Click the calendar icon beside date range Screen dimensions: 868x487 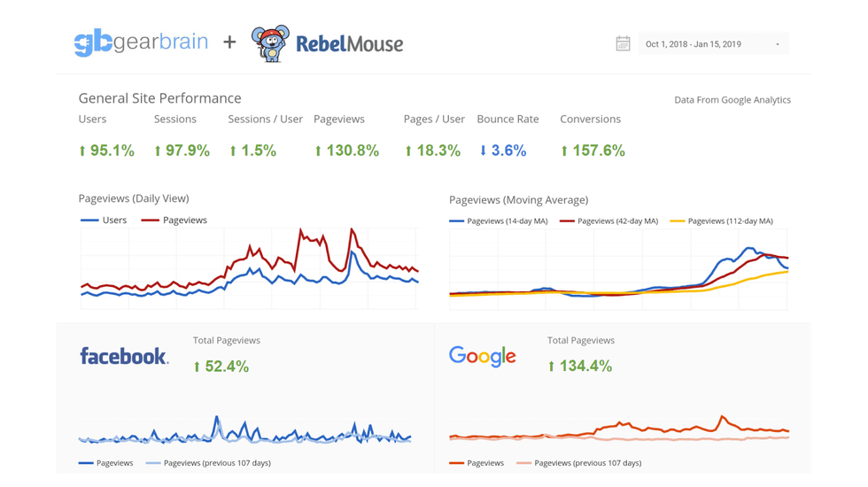[x=623, y=43]
